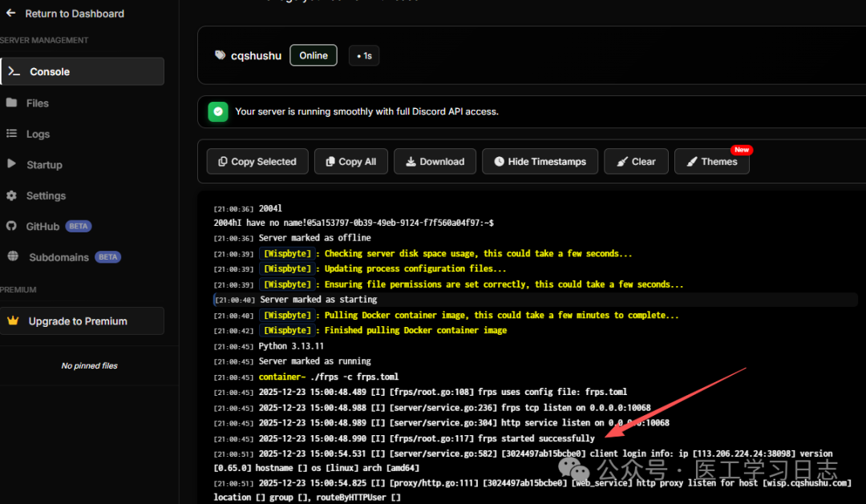Click the red New badge on Themes
This screenshot has height=504, width=866.
click(741, 150)
